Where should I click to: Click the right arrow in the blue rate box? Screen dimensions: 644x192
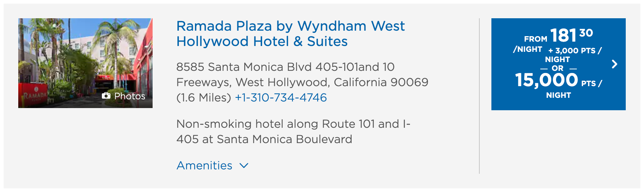point(615,64)
